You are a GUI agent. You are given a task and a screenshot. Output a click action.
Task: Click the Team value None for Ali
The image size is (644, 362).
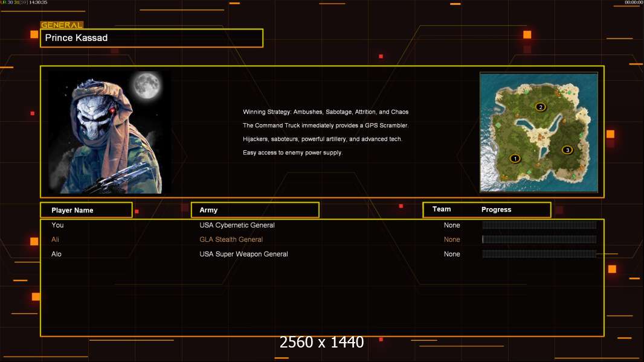[x=452, y=240]
